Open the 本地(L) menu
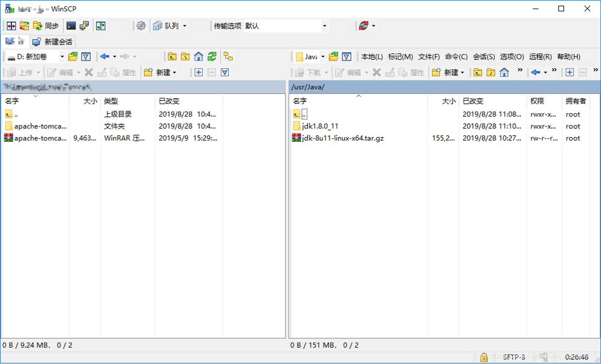Screen dimensions: 601x364 click(x=372, y=57)
